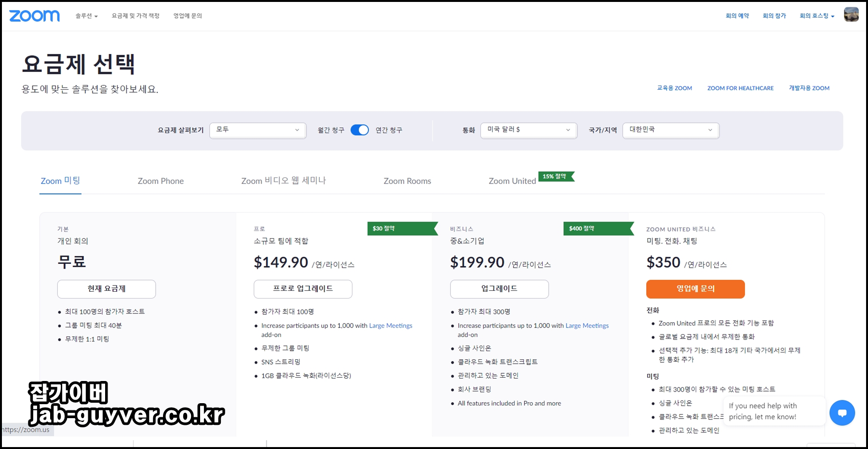Open 요금제 및 가격 책정 menu item
Viewport: 868px width, 449px height.
point(136,16)
